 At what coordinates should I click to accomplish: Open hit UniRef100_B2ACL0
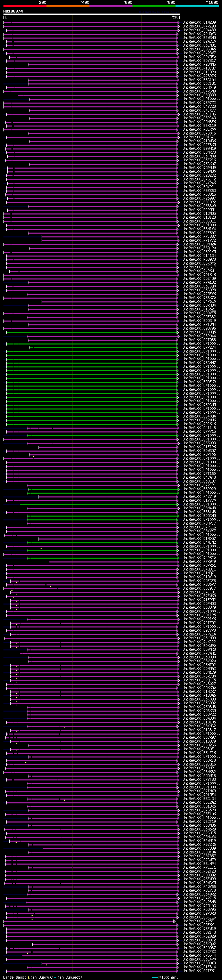[x=199, y=41]
